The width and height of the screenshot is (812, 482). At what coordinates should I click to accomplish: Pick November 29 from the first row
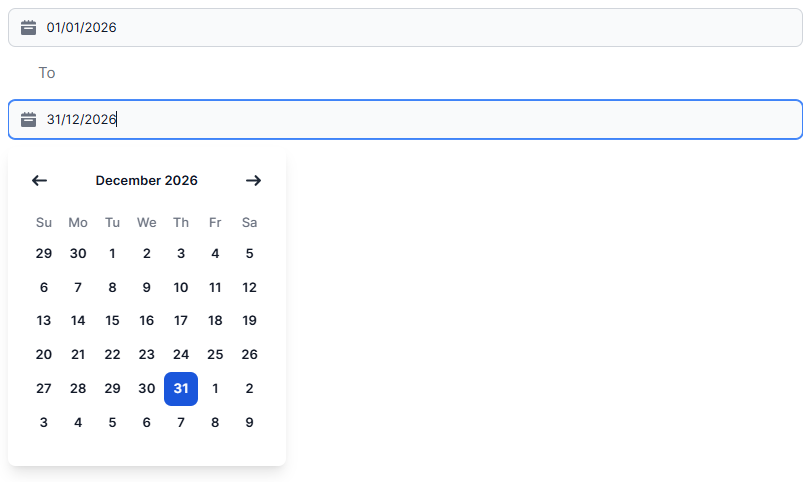click(x=44, y=254)
